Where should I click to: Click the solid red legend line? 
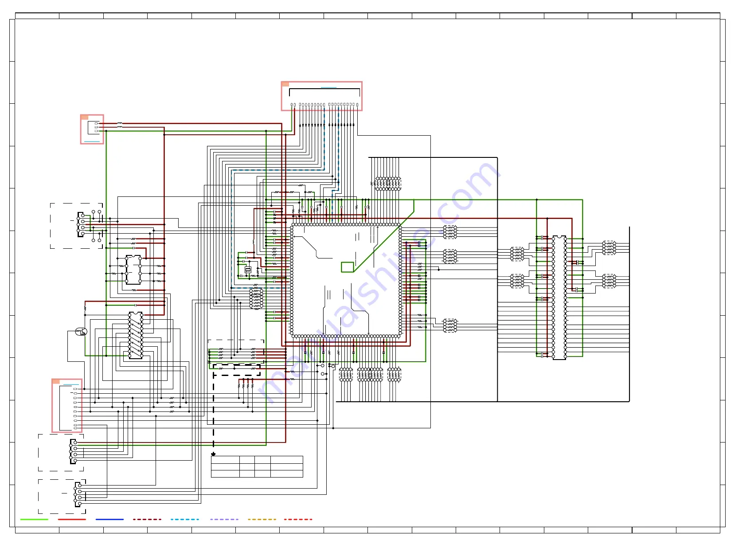point(72,519)
